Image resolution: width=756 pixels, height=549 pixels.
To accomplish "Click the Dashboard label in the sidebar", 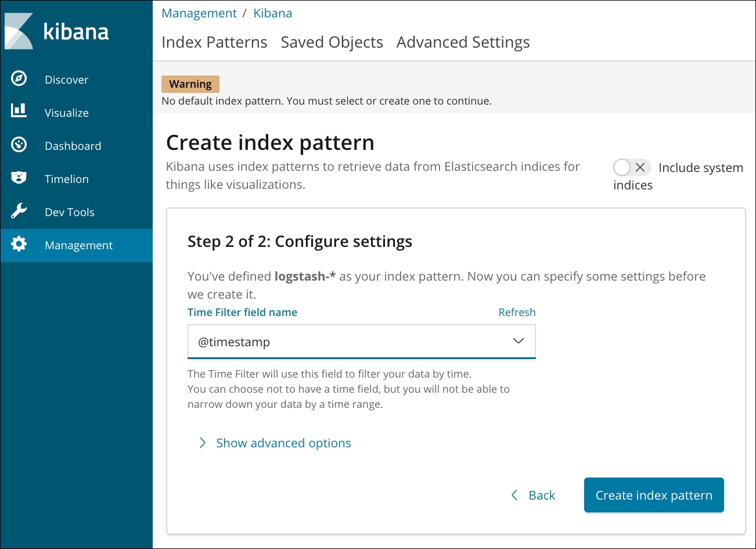I will click(73, 146).
